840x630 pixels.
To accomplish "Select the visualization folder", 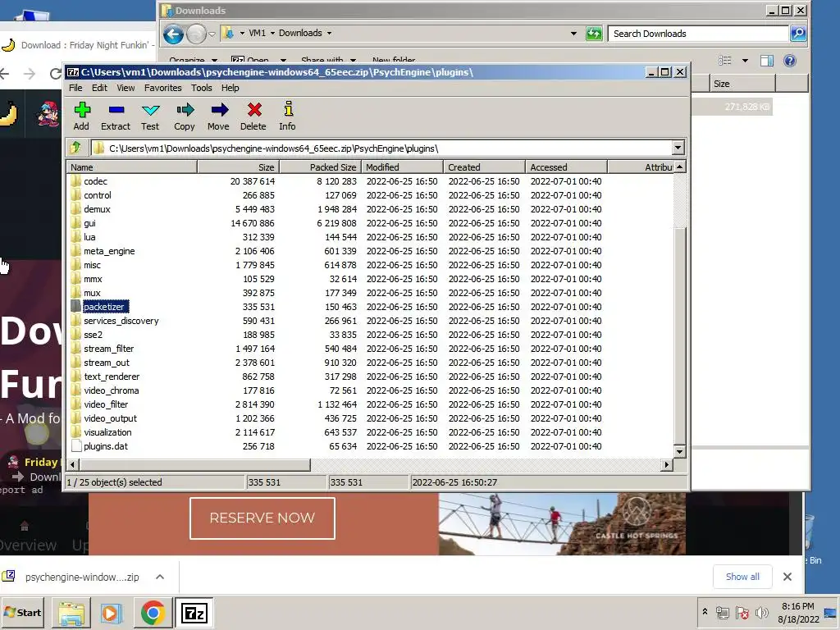I will coord(107,431).
